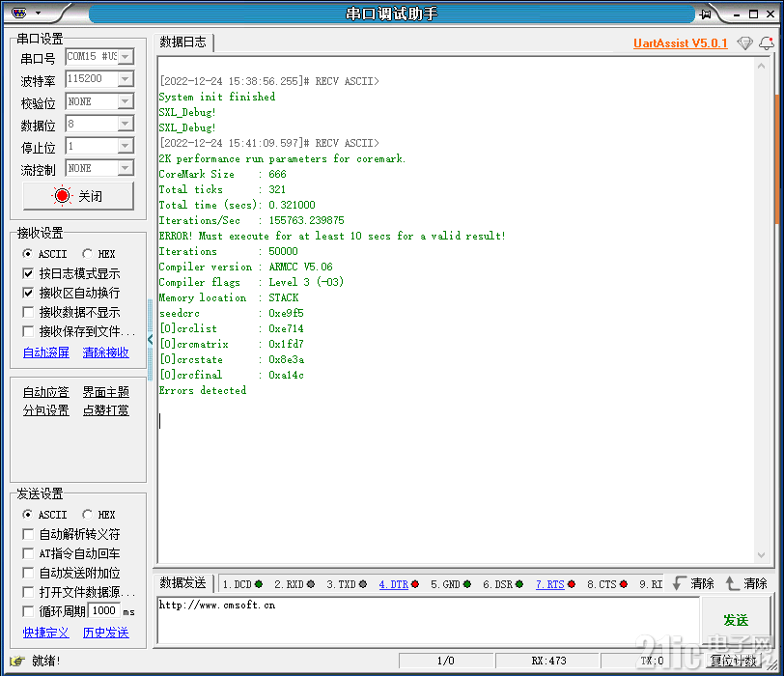Switch to the 数据发送 tab
Screen dimensions: 784x676
coord(183,582)
